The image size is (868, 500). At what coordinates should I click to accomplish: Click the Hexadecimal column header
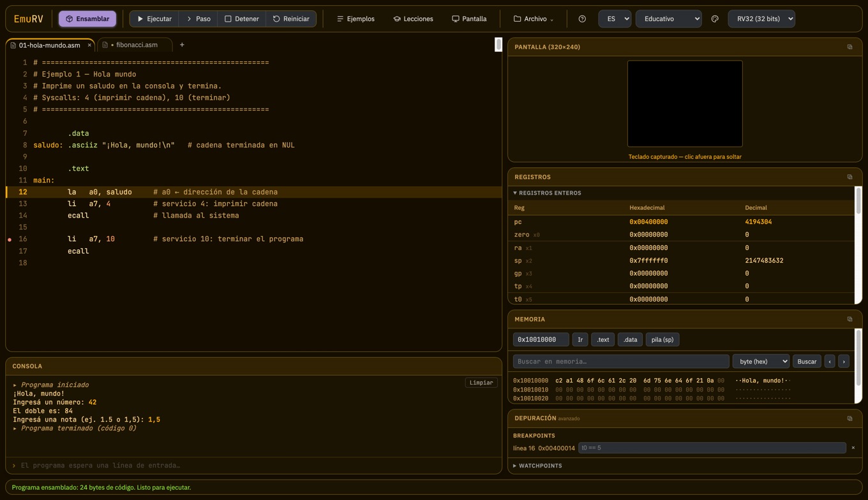tap(648, 208)
